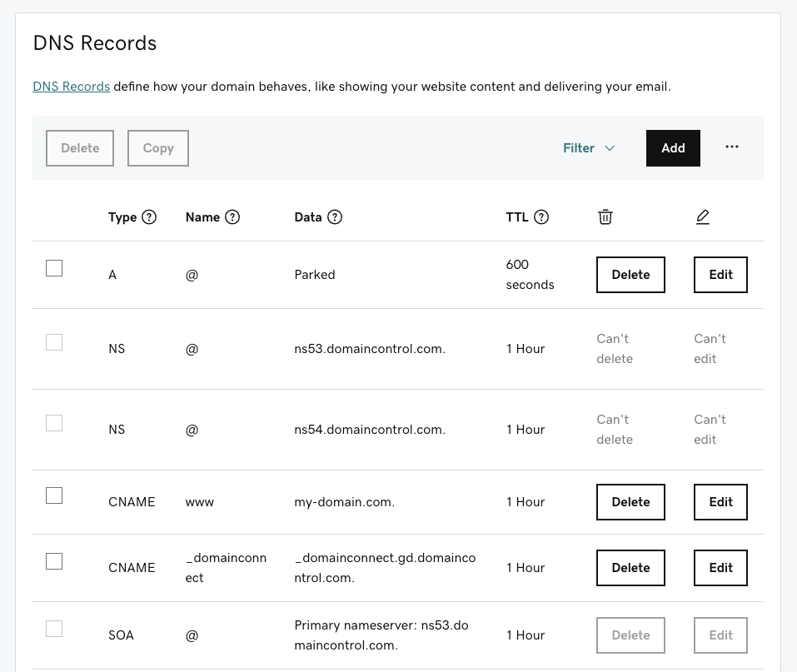Click the bulk Delete toolbar button

coord(80,148)
